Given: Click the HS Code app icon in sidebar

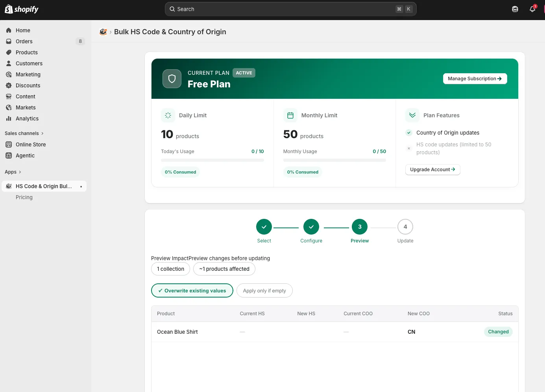Looking at the screenshot, I should [9, 186].
